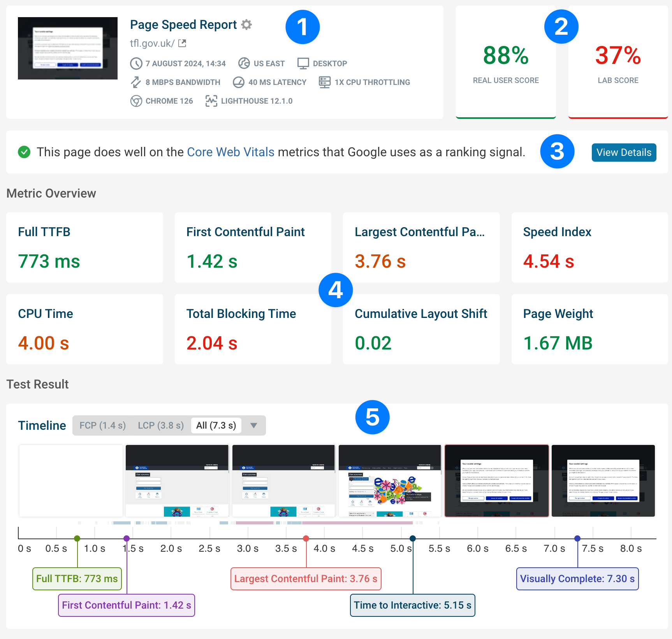Click the '40 MS LATENCY' text
672x639 pixels.
pos(278,82)
